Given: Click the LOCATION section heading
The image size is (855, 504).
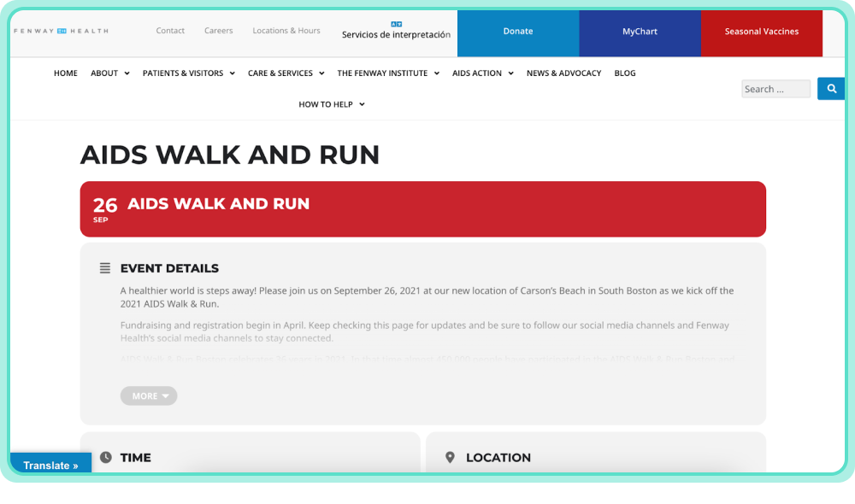Looking at the screenshot, I should pos(498,458).
